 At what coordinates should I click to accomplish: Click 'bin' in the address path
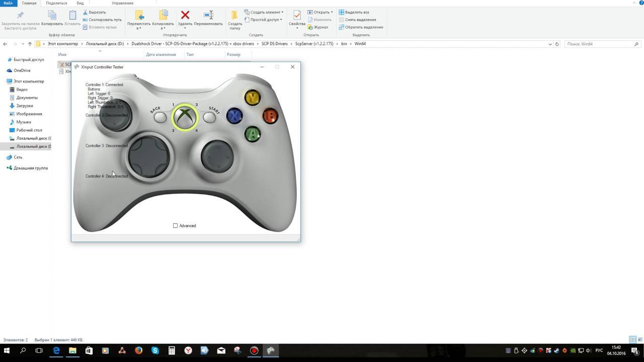tap(344, 44)
